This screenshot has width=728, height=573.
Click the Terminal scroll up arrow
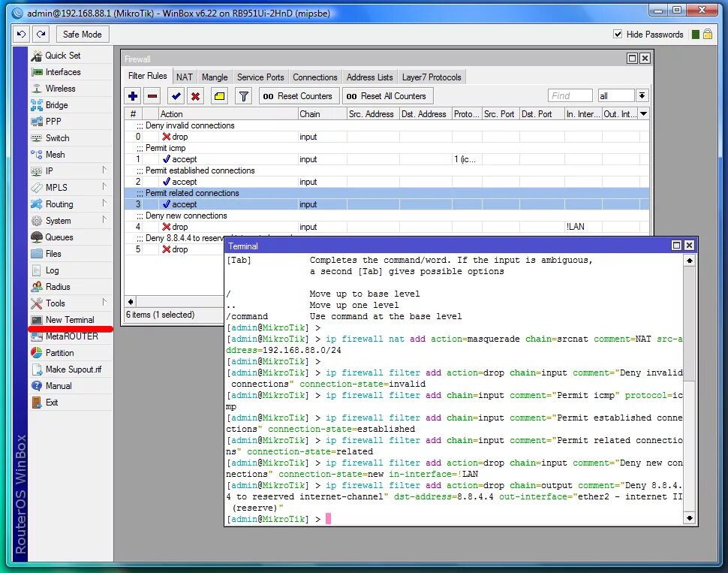(690, 261)
